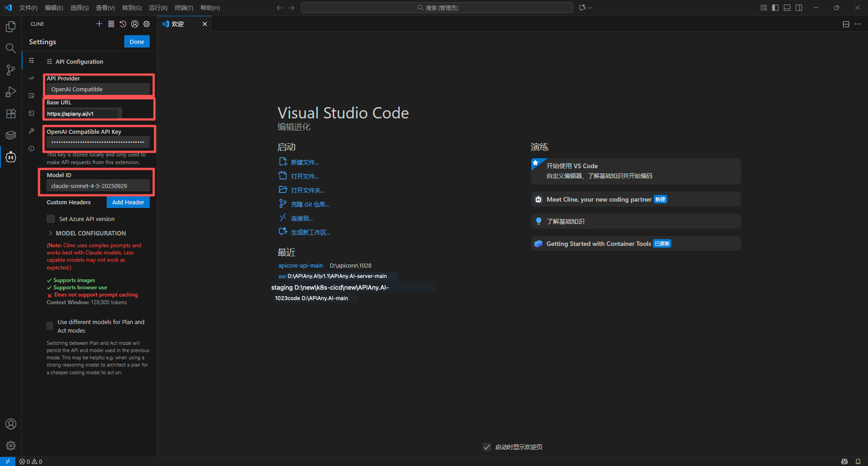This screenshot has width=868, height=466.
Task: Open Meet Cline walkthrough card
Action: click(x=636, y=199)
